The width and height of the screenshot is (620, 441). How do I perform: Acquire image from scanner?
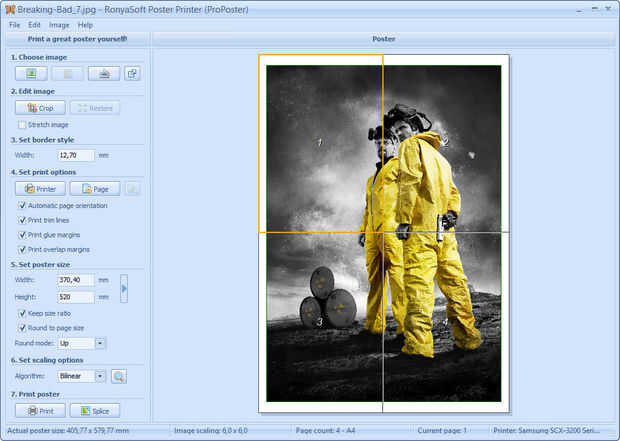coord(104,74)
